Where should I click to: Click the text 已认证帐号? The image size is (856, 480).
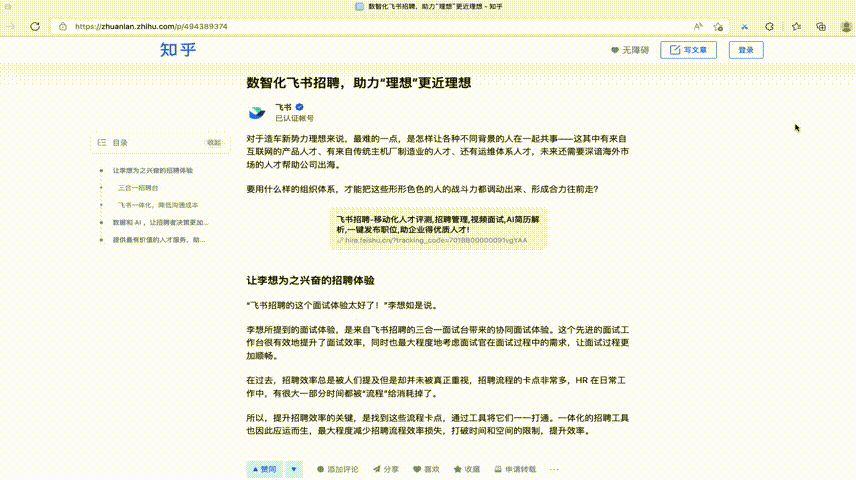click(x=294, y=118)
